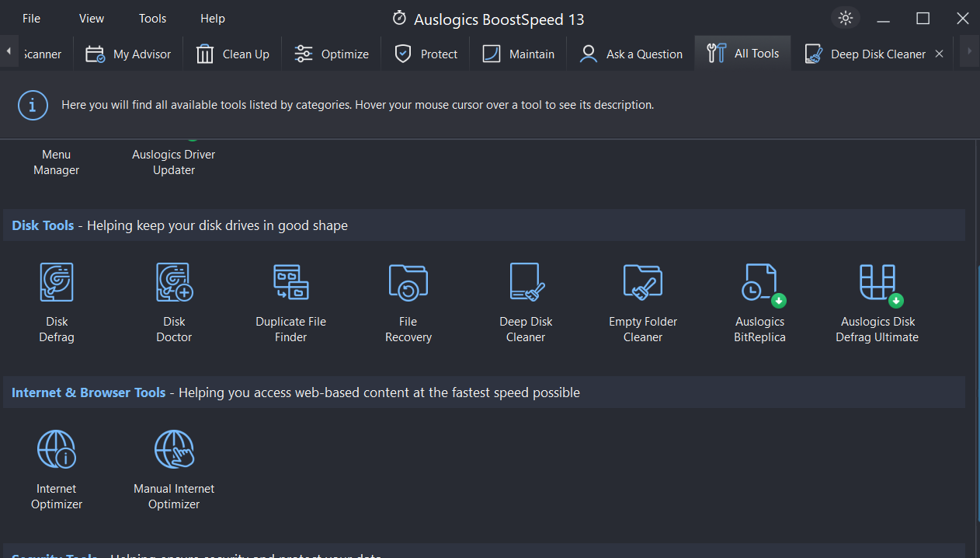Screen dimensions: 980x558
Task: Start the File Recovery tool icon
Action: tap(408, 282)
